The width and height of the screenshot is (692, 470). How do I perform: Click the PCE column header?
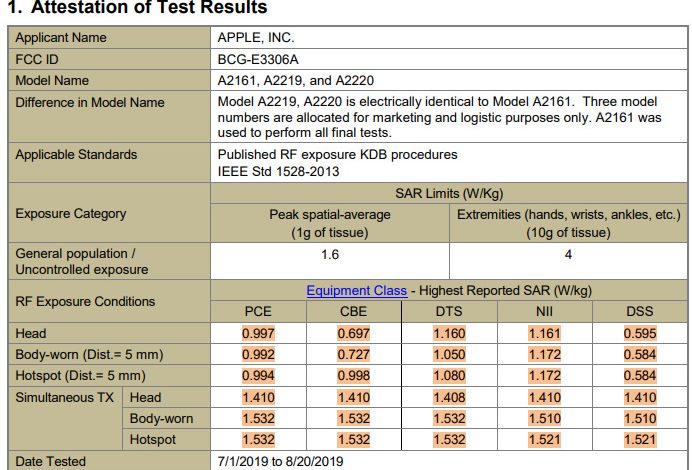(258, 311)
